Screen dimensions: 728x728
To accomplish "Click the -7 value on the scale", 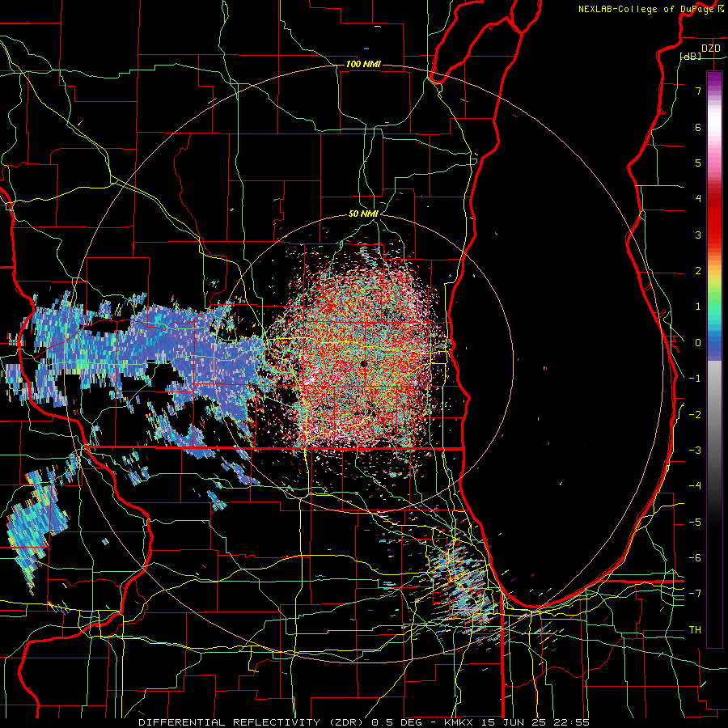I will click(695, 594).
